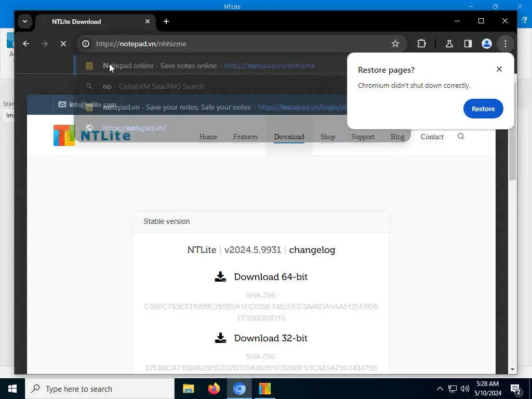
Task: Bookmark this page with the star icon
Action: 395,44
